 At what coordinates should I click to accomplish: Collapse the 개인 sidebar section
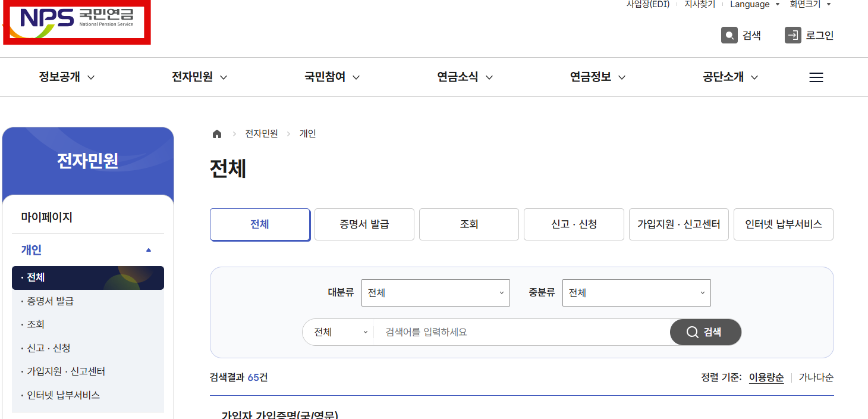click(88, 249)
